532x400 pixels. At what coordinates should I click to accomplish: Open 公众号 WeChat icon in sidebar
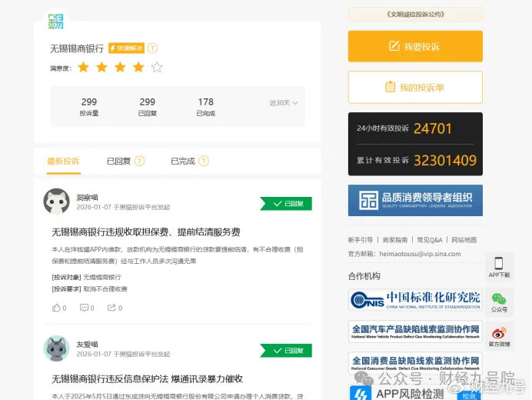pyautogui.click(x=499, y=301)
